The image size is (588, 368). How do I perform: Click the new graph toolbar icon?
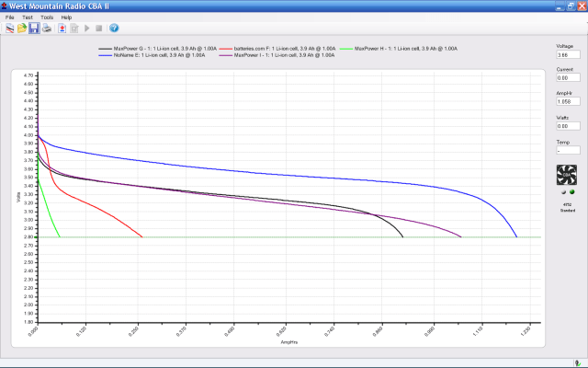coord(10,29)
